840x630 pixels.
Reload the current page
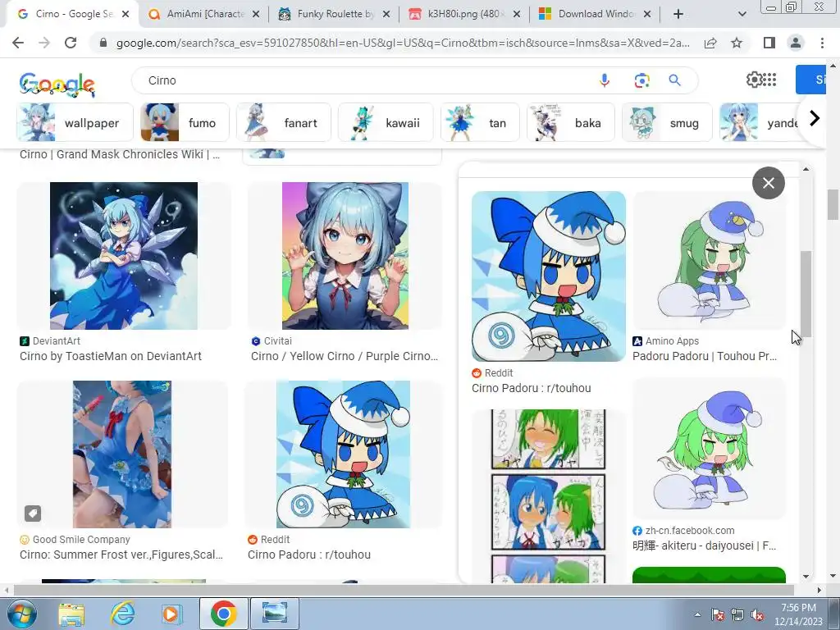point(71,43)
